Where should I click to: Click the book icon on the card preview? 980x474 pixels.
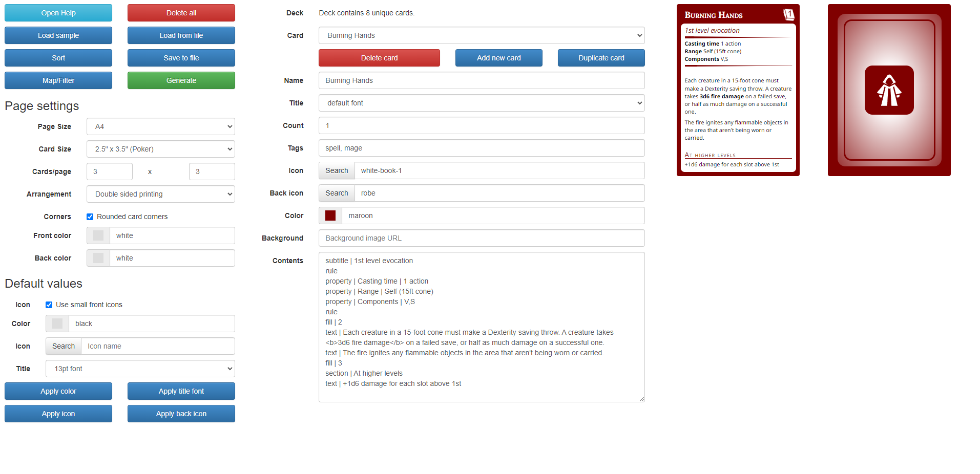pos(788,14)
